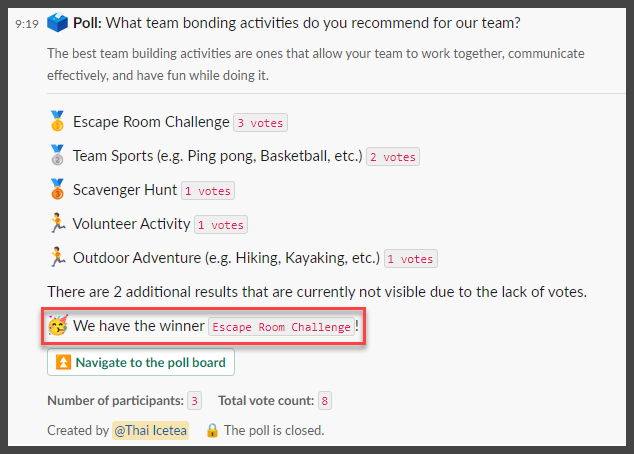The image size is (634, 454).
Task: Click the number of participants value 3
Action: 194,401
